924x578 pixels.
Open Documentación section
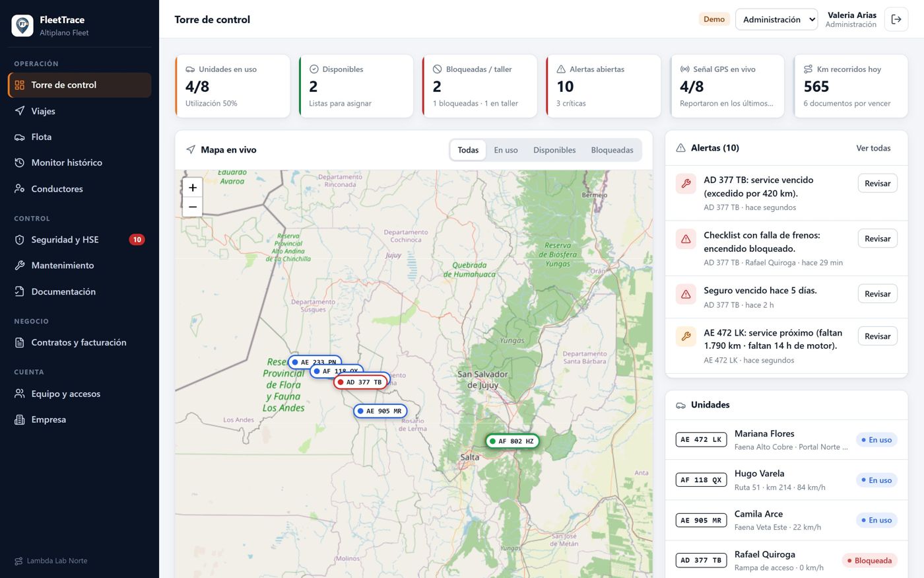[80, 291]
